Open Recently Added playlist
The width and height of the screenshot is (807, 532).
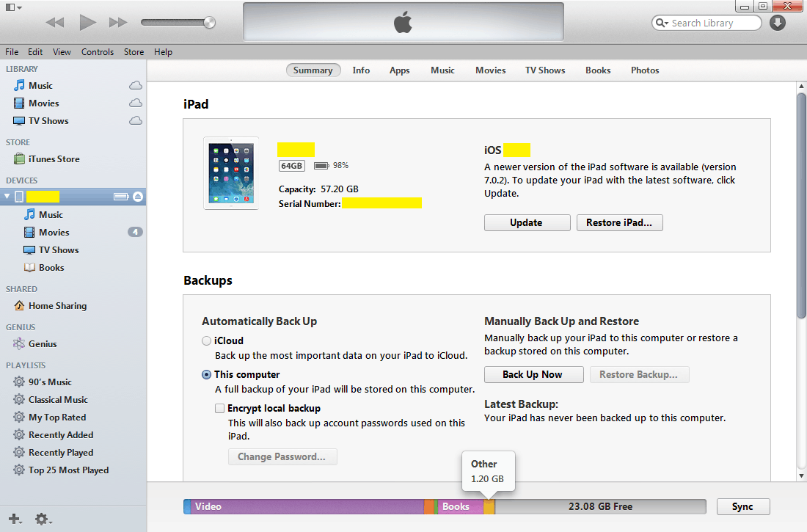click(61, 434)
